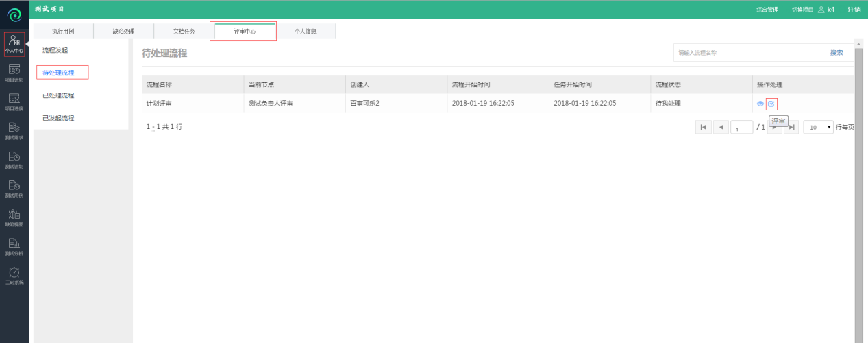Click the page number input field
868x343 pixels.
point(742,128)
